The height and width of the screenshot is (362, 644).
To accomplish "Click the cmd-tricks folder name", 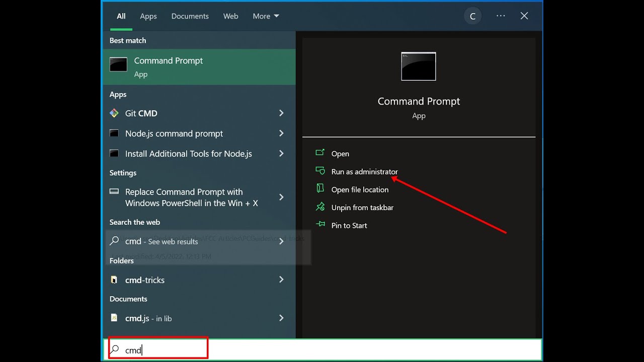I will (x=145, y=280).
